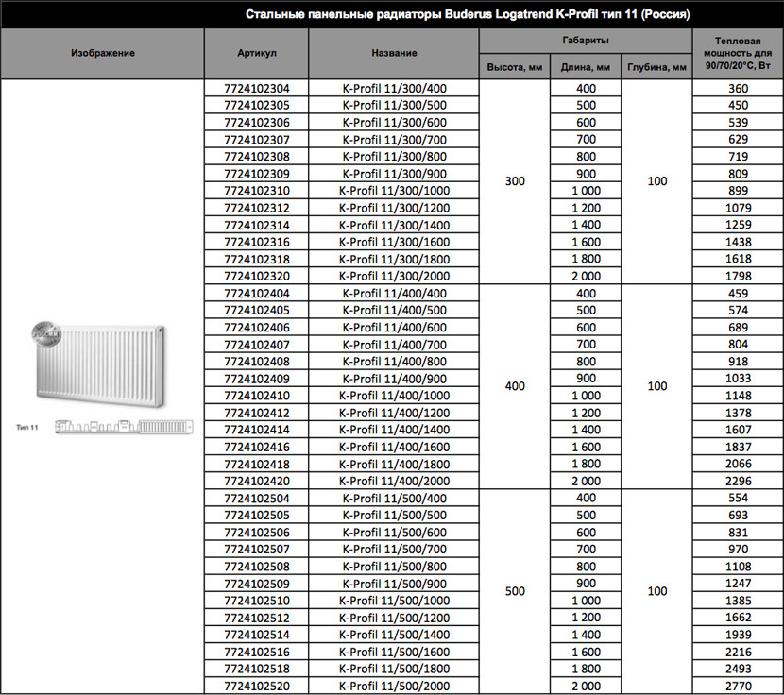
Task: Click the name K-Profil 11/400/600
Action: 394,328
